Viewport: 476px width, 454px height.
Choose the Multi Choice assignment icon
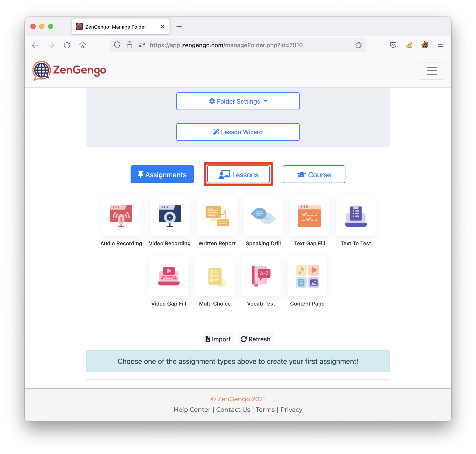click(x=215, y=276)
